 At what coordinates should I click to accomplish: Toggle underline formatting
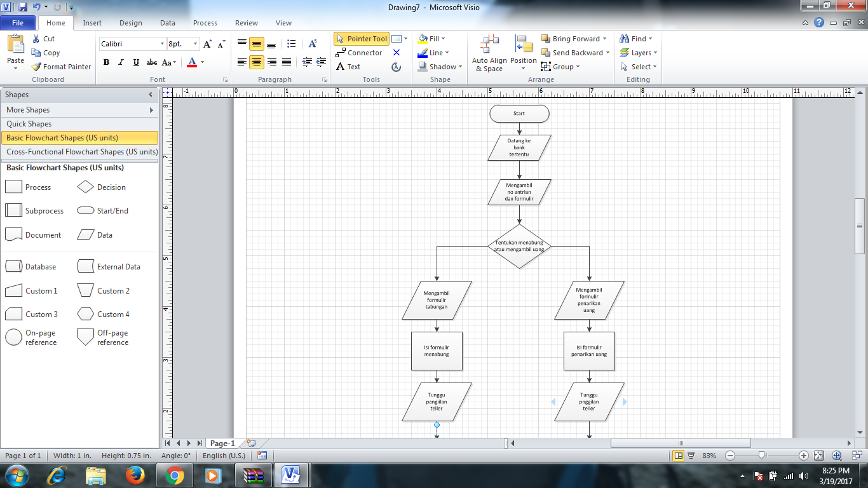[x=135, y=62]
